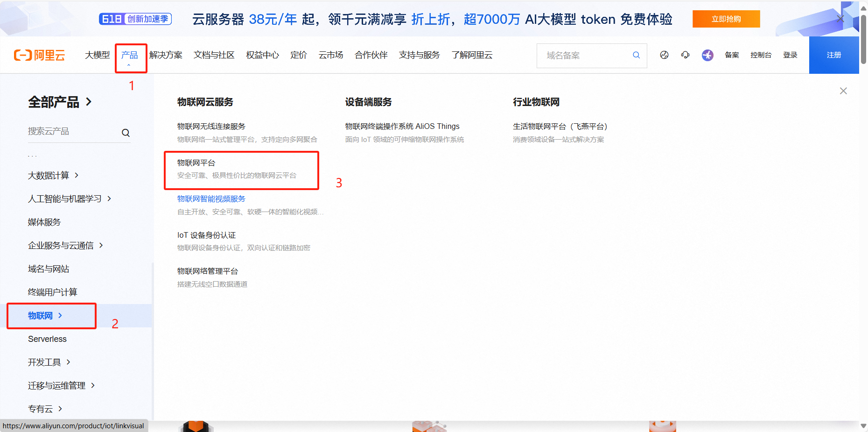Click the banner text 云服务器 38元/年
This screenshot has width=868, height=432.
245,19
